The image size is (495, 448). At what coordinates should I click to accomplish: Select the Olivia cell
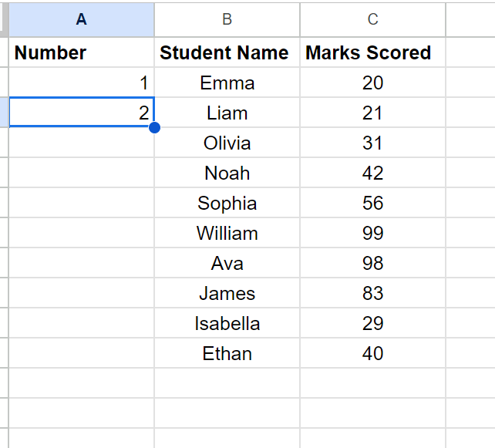click(227, 143)
